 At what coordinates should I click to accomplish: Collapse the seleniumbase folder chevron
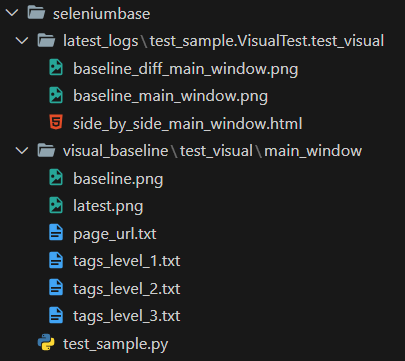tap(12, 13)
